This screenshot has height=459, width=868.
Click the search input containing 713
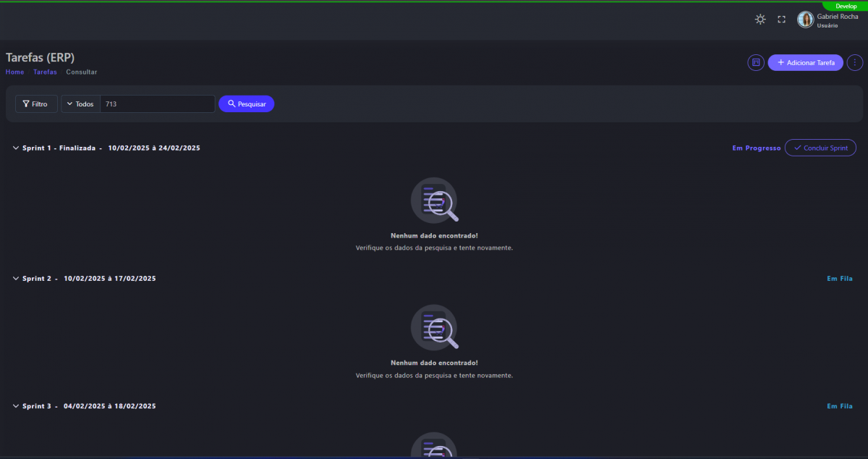(x=157, y=104)
